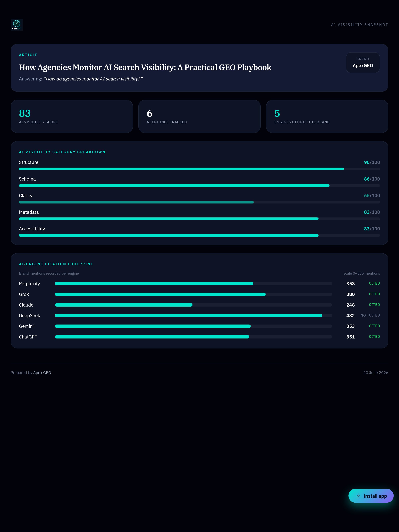Click the ARTICLE label
The width and height of the screenshot is (399, 532).
[28, 55]
